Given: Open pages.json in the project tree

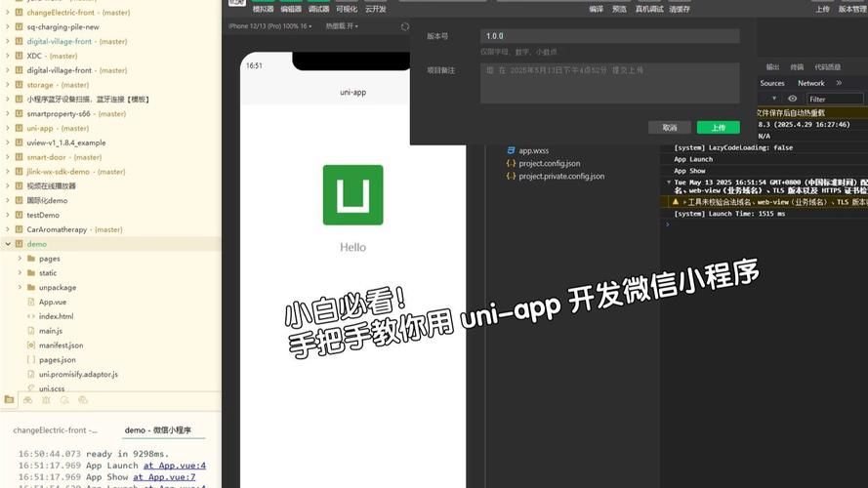Looking at the screenshot, I should point(57,359).
